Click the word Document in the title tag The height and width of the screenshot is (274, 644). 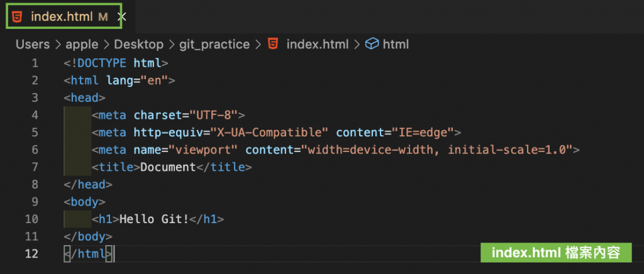coord(169,167)
